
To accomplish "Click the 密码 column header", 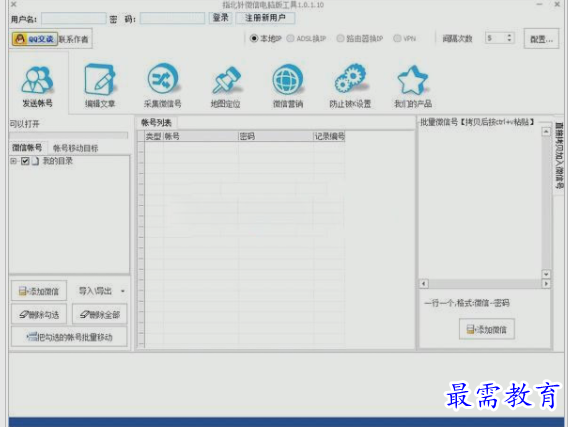I will 276,136.
